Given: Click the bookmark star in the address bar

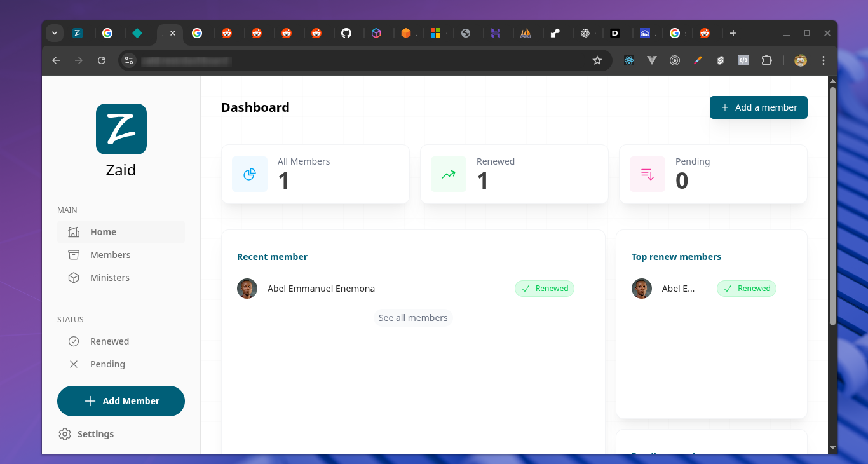Looking at the screenshot, I should pos(597,60).
